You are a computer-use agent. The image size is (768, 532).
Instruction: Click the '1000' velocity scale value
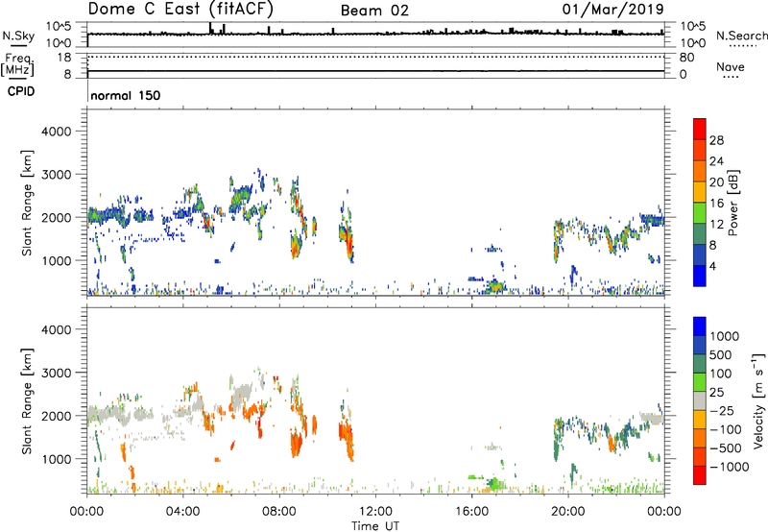[x=725, y=336]
